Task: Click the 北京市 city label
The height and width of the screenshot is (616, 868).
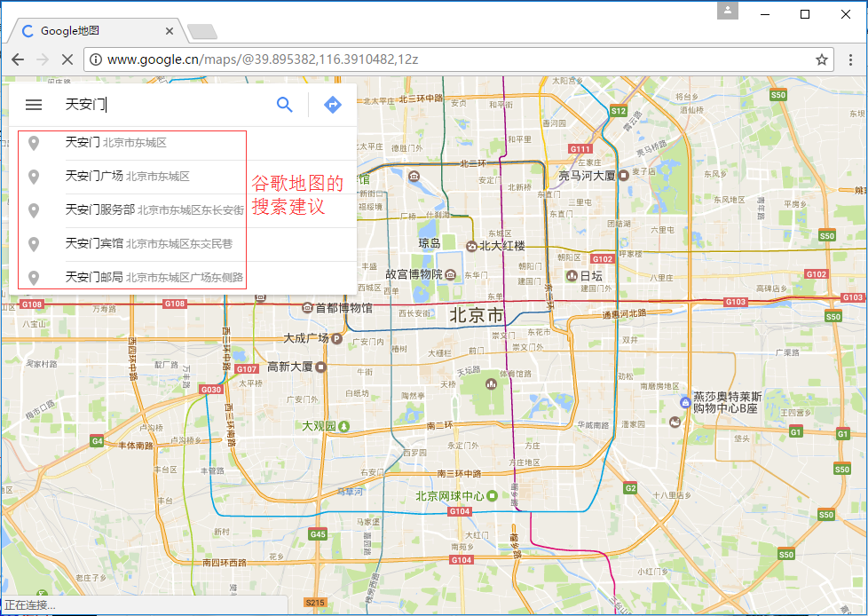Action: tap(476, 315)
